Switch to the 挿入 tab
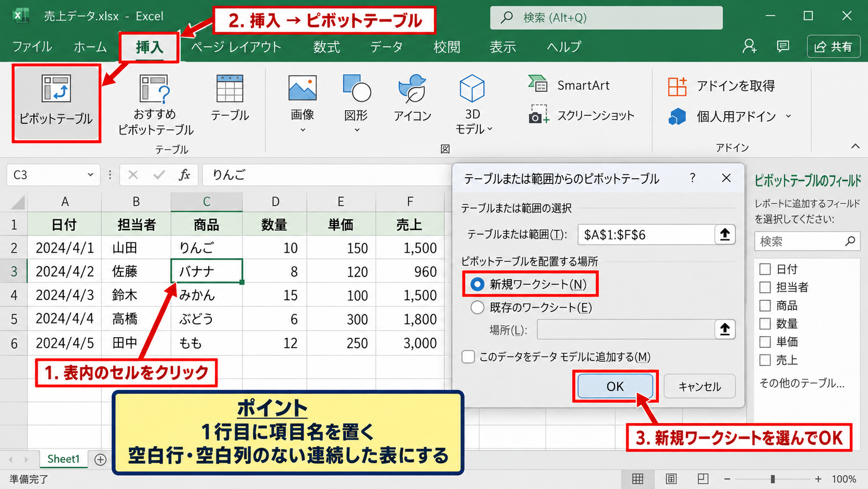Screen dimensions: 868x489 pos(150,47)
